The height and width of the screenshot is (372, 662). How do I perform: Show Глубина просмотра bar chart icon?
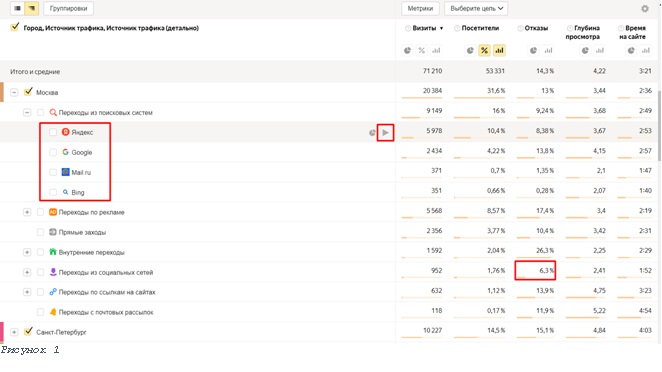(600, 51)
